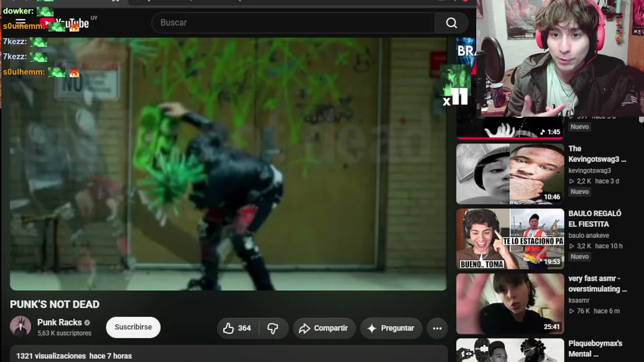
Task: Click the 364 like count
Action: [x=245, y=328]
